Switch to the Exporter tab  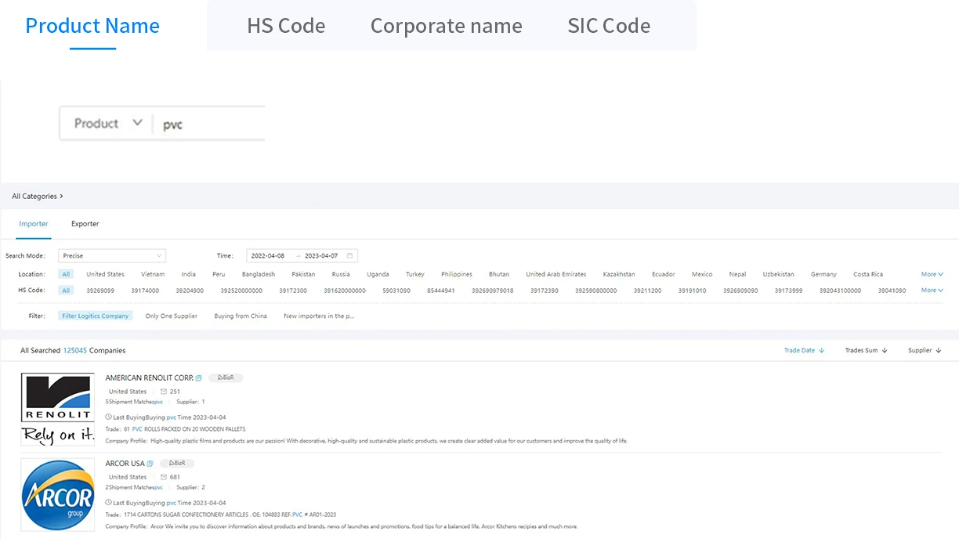click(85, 224)
